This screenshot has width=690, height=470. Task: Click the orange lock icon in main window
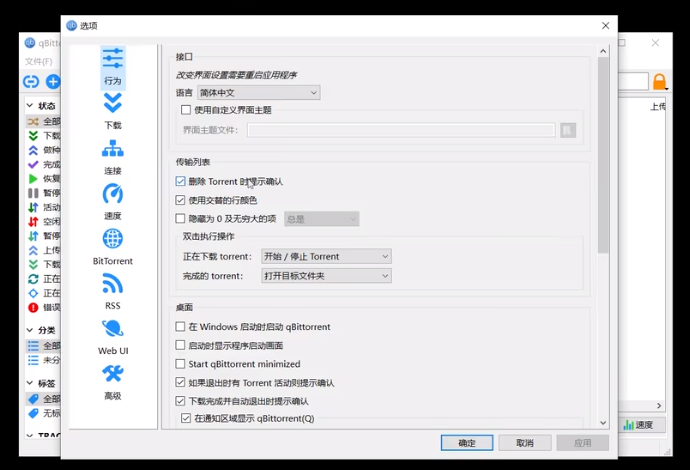(x=659, y=82)
